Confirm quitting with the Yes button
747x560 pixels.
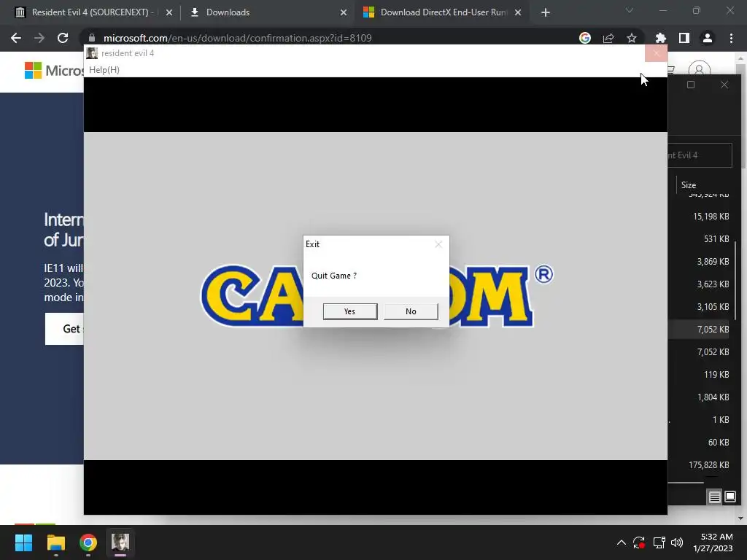[x=349, y=311]
